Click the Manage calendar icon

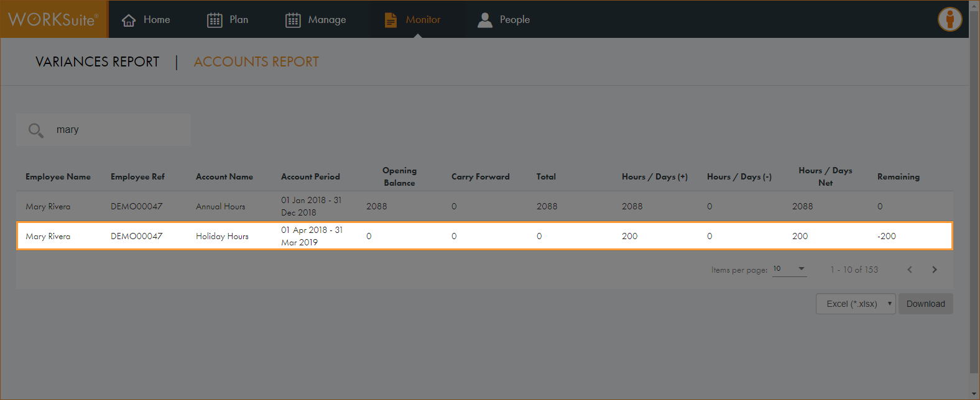293,20
